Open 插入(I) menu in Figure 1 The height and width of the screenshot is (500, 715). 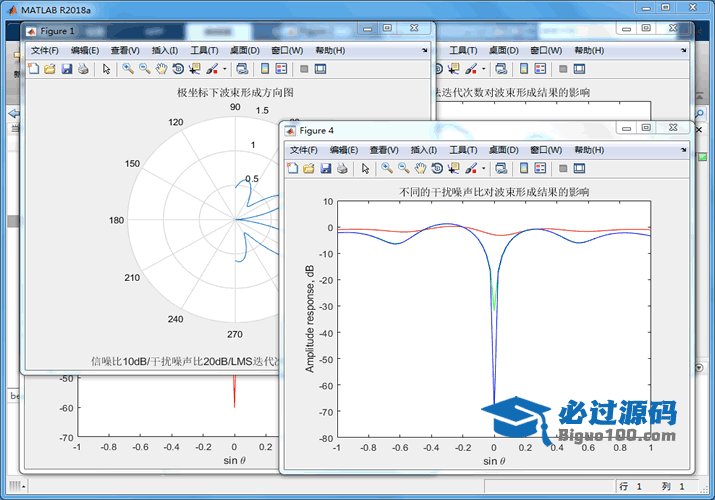[165, 50]
